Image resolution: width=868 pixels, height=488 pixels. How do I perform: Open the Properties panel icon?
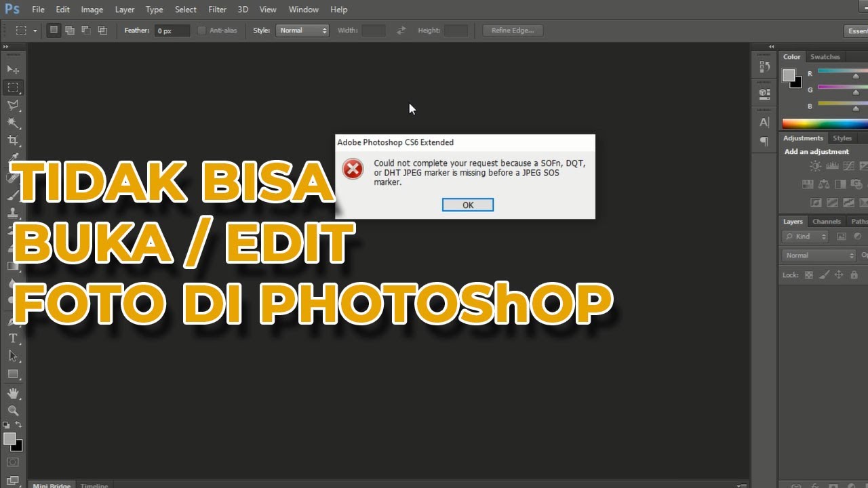pos(764,94)
